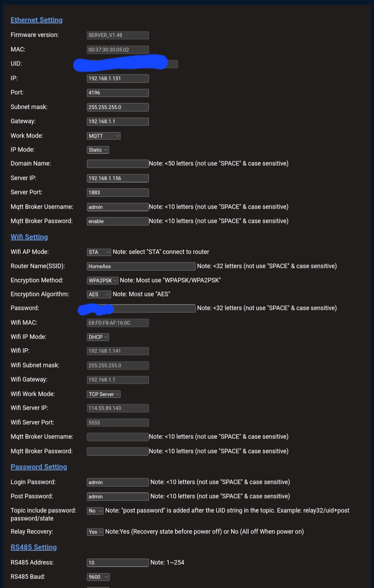Open the Wifi Work Mode TCP Server dropdown
Viewport: 374px width, 588px height.
[x=104, y=394]
